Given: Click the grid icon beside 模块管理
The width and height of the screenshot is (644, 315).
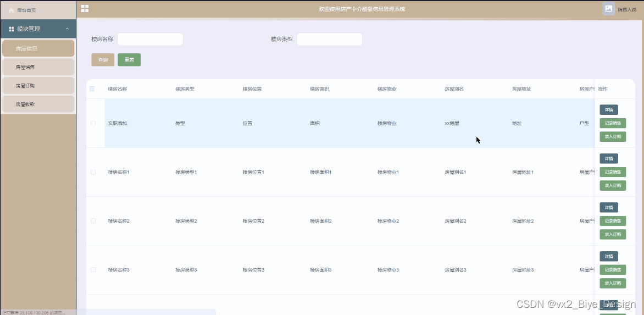Looking at the screenshot, I should [x=11, y=29].
